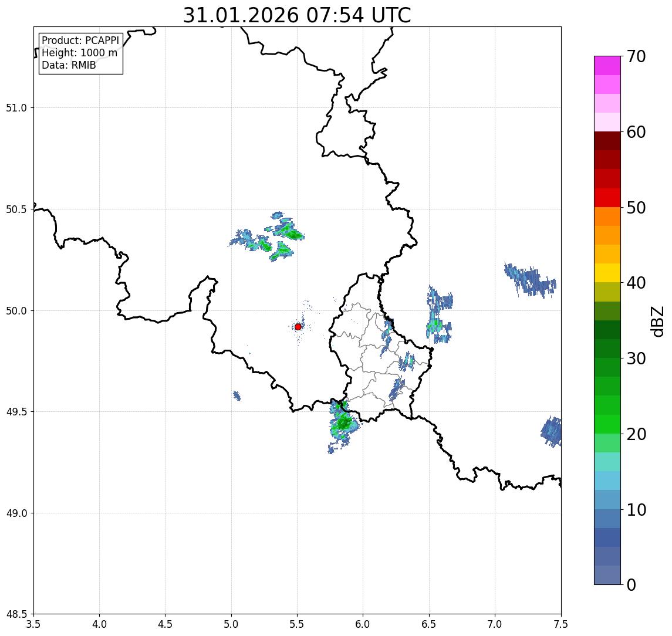Viewport: 672px width, 636px height.
Task: Click the small echo near 49.6°N 5.05°E
Action: (237, 395)
